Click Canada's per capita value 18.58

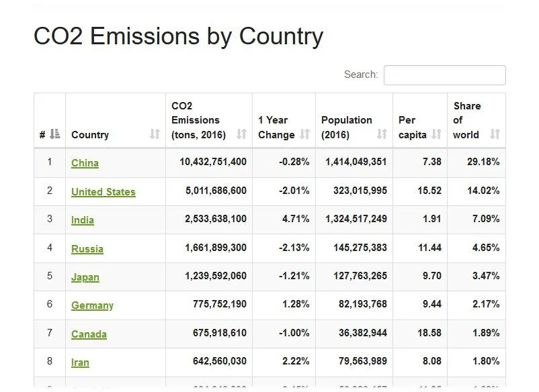pos(429,334)
